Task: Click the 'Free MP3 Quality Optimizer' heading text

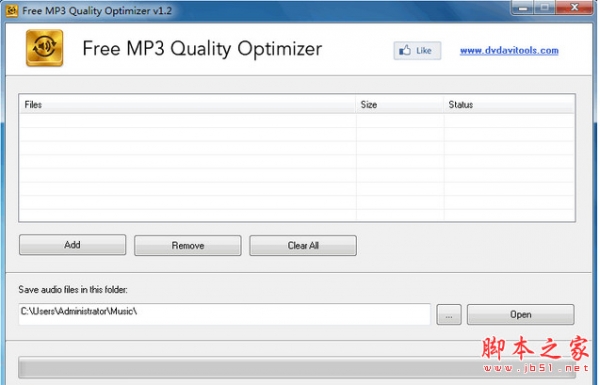Action: tap(202, 49)
